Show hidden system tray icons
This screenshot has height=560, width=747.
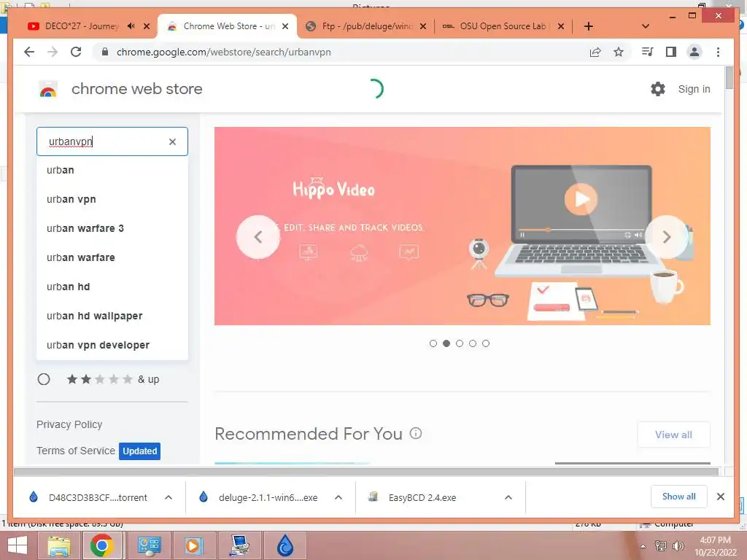click(x=643, y=546)
